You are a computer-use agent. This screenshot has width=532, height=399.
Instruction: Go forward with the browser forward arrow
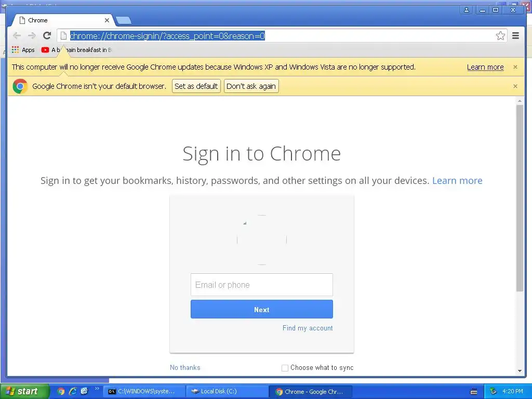click(32, 36)
